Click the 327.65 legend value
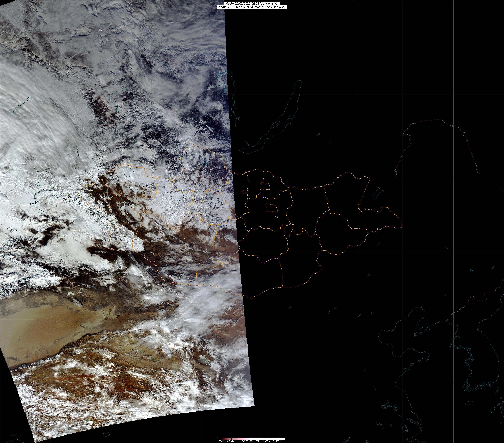The image size is (504, 443). [245, 441]
